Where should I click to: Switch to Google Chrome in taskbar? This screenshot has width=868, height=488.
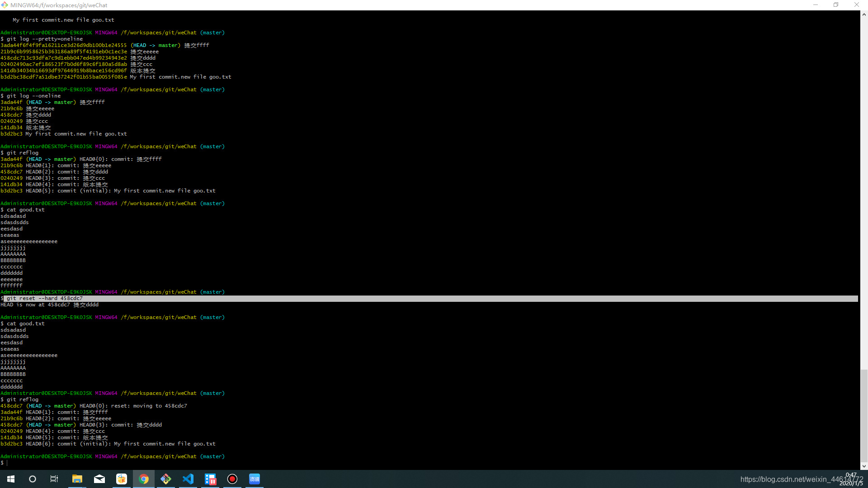tap(144, 479)
